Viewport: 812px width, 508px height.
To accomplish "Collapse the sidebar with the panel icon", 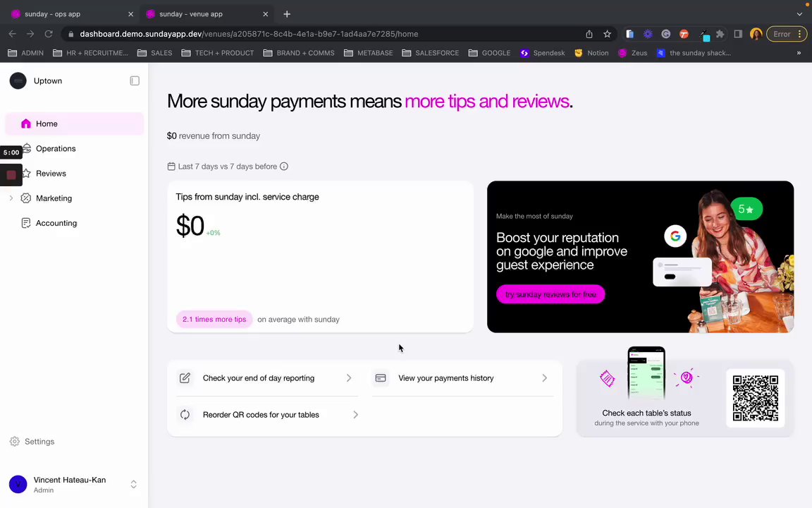I will (135, 80).
